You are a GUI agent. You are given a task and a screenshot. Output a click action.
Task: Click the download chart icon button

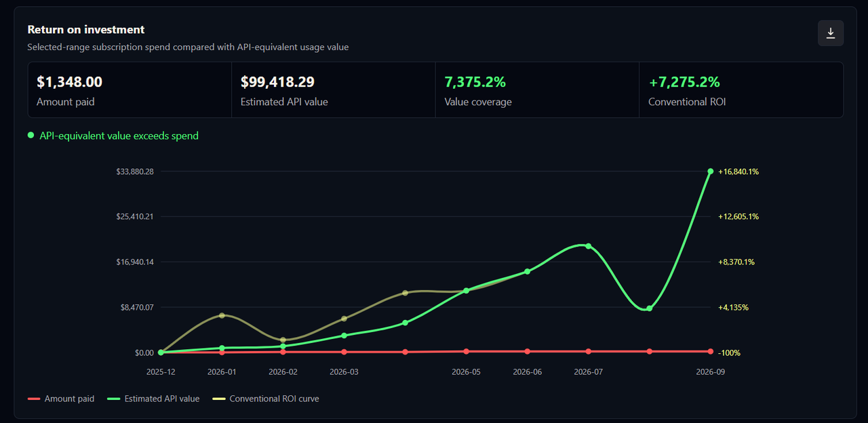[x=831, y=33]
